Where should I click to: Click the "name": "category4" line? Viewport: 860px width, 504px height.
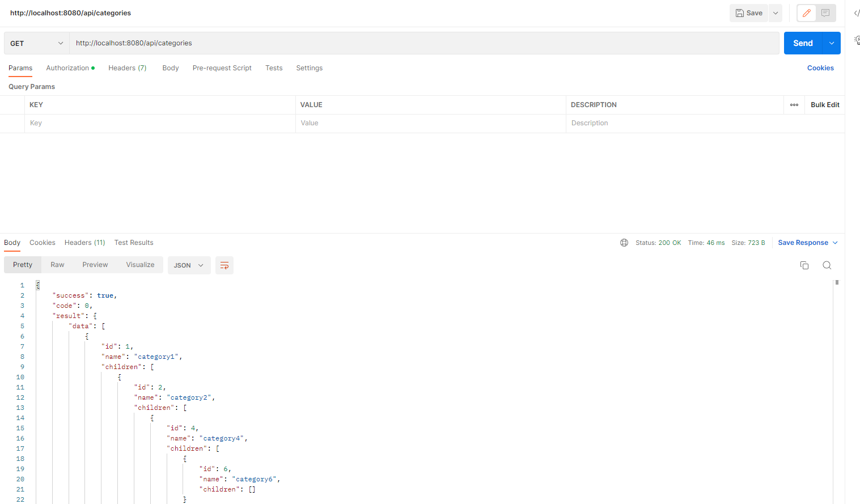click(207, 438)
